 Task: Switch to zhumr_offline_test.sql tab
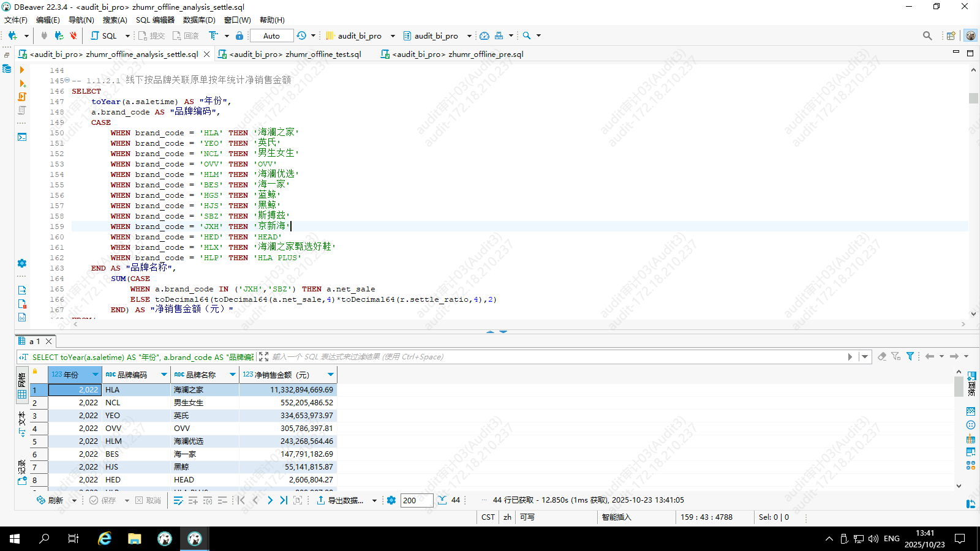(x=295, y=54)
